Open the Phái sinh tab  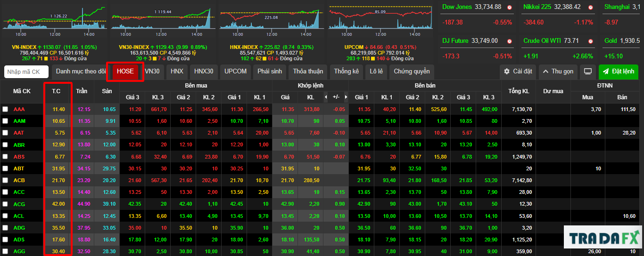click(x=270, y=72)
